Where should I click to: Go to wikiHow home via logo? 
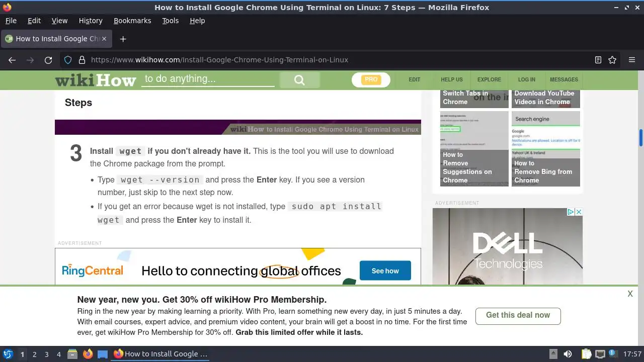(x=96, y=80)
